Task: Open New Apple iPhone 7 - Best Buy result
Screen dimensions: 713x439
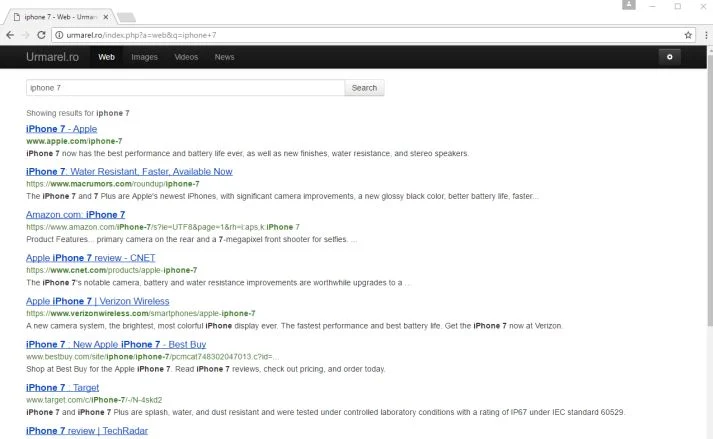Action: (116, 344)
